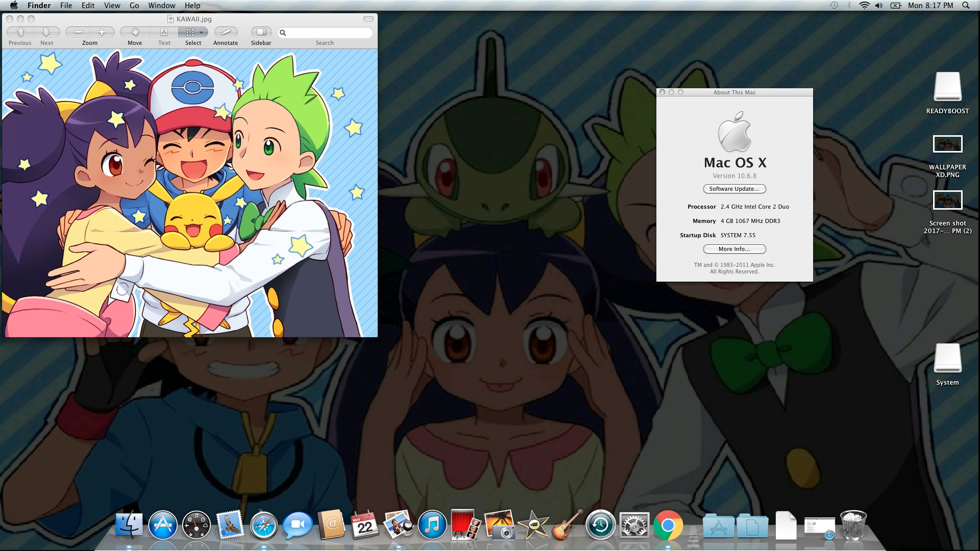This screenshot has width=980, height=551.
Task: Open the Apple menu
Action: click(x=14, y=6)
